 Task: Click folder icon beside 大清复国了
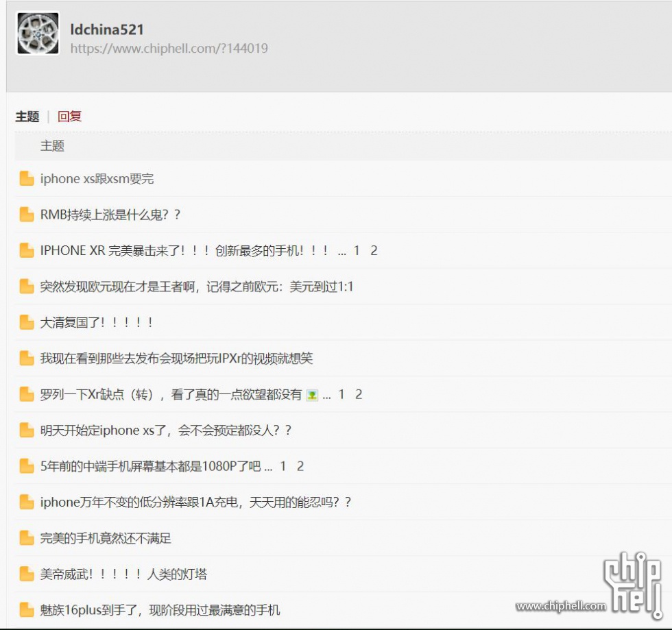pyautogui.click(x=27, y=322)
